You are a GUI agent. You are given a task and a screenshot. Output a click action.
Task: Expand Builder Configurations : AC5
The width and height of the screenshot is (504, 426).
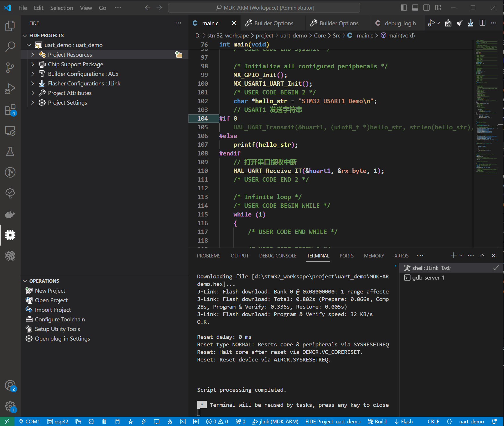pos(33,74)
